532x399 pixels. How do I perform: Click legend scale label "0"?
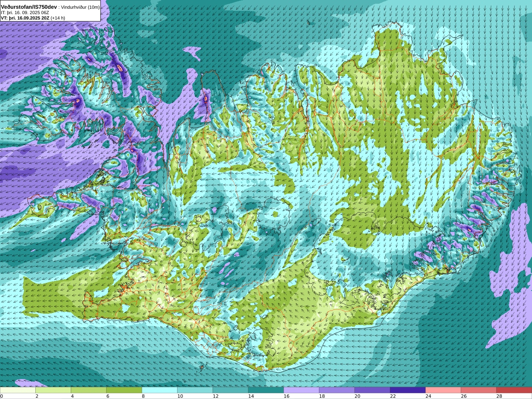2,396
